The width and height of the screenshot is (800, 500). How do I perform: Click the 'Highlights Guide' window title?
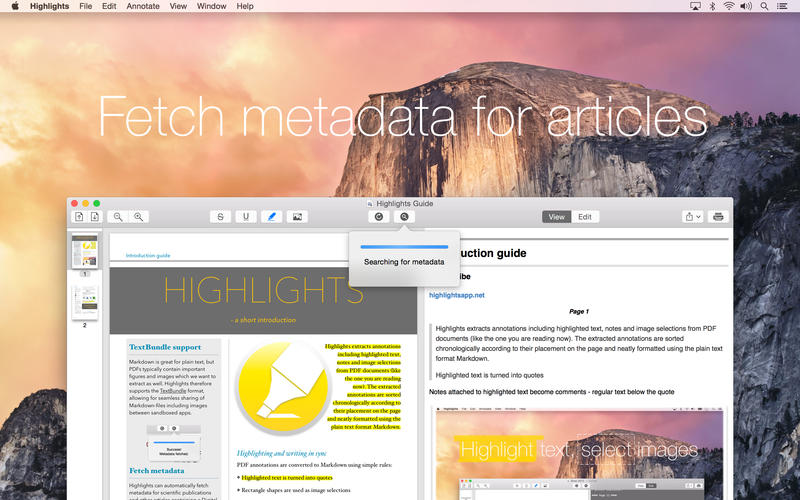(x=405, y=203)
